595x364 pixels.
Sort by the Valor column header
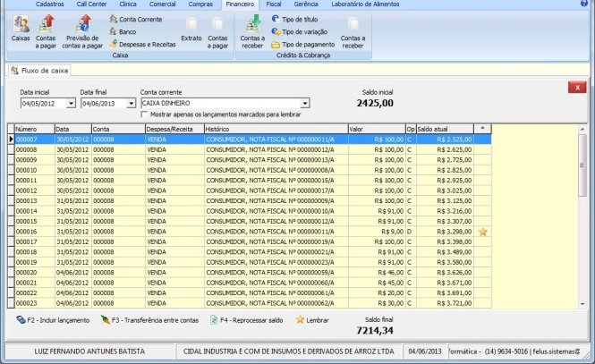(377, 129)
